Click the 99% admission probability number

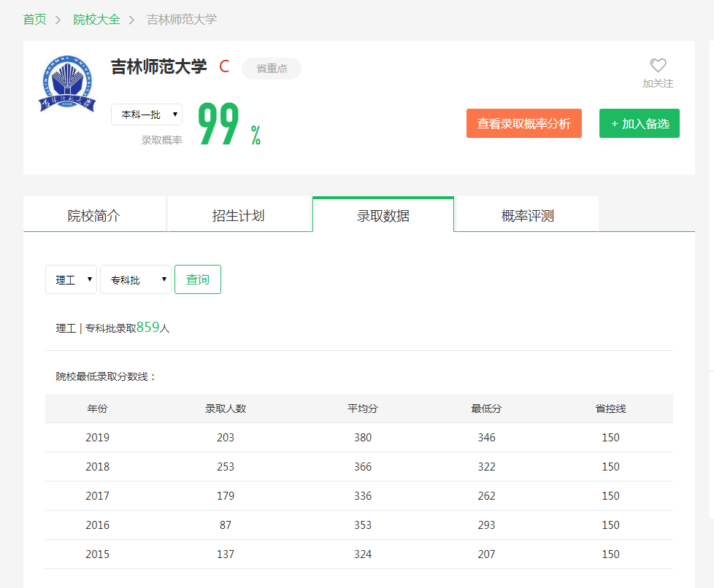pyautogui.click(x=229, y=124)
